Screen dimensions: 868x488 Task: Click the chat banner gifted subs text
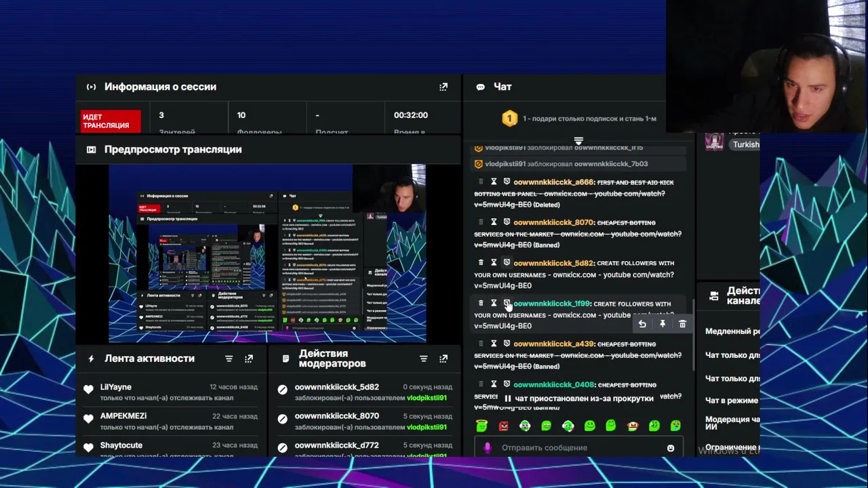(x=589, y=119)
